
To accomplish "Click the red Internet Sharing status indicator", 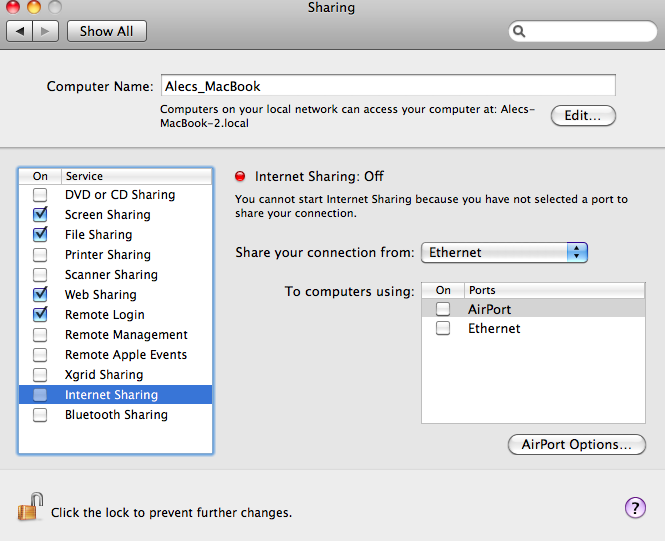I will pos(240,176).
